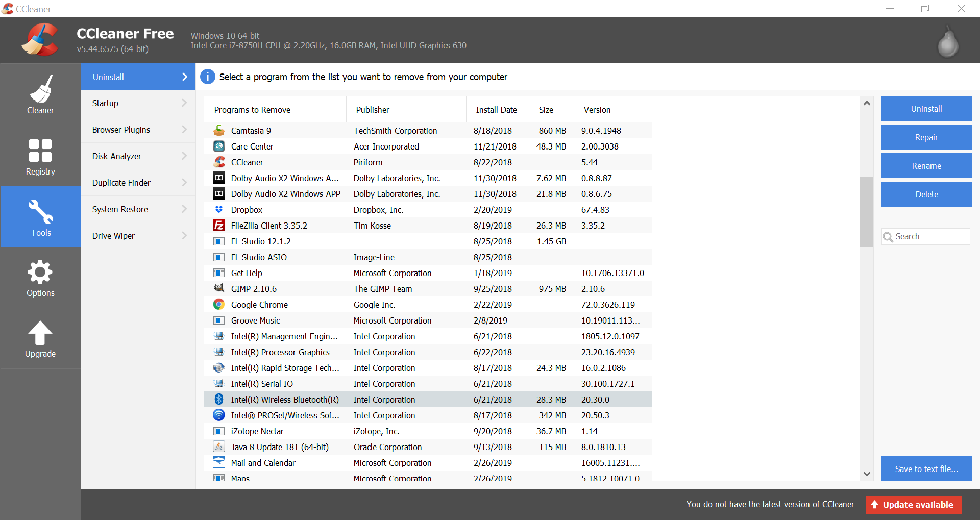Click the Oracle Corporation publisher cell
The image size is (980, 520).
click(x=388, y=447)
